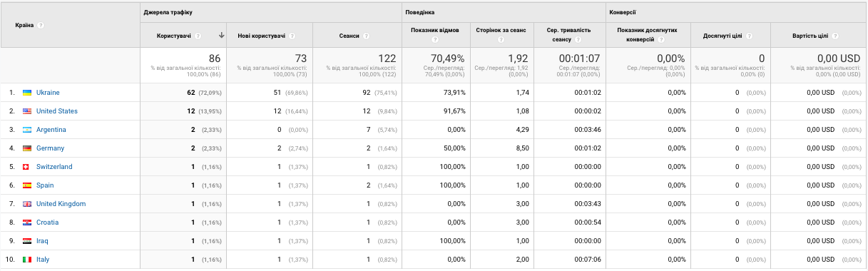The width and height of the screenshot is (868, 271).
Task: Click help icon beside Нові користувачі
Action: pyautogui.click(x=292, y=36)
